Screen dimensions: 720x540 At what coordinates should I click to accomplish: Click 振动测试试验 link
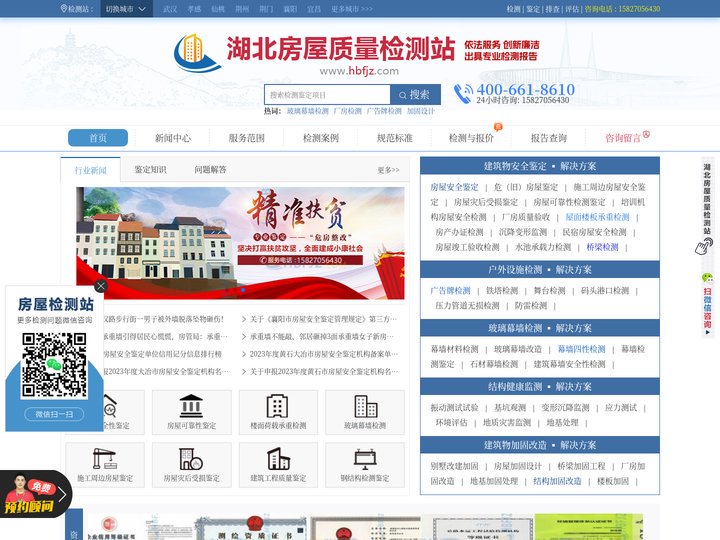[454, 407]
